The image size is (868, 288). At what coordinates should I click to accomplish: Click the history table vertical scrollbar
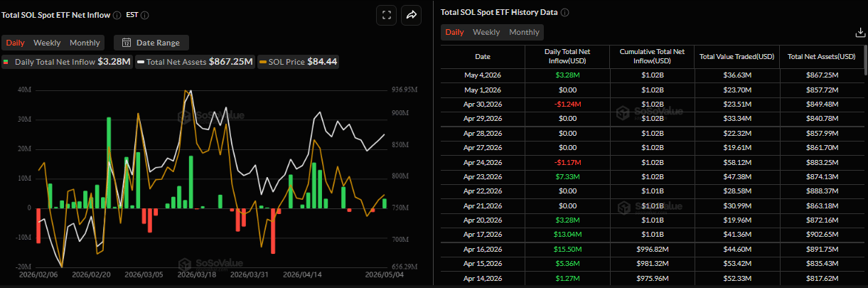(x=865, y=60)
